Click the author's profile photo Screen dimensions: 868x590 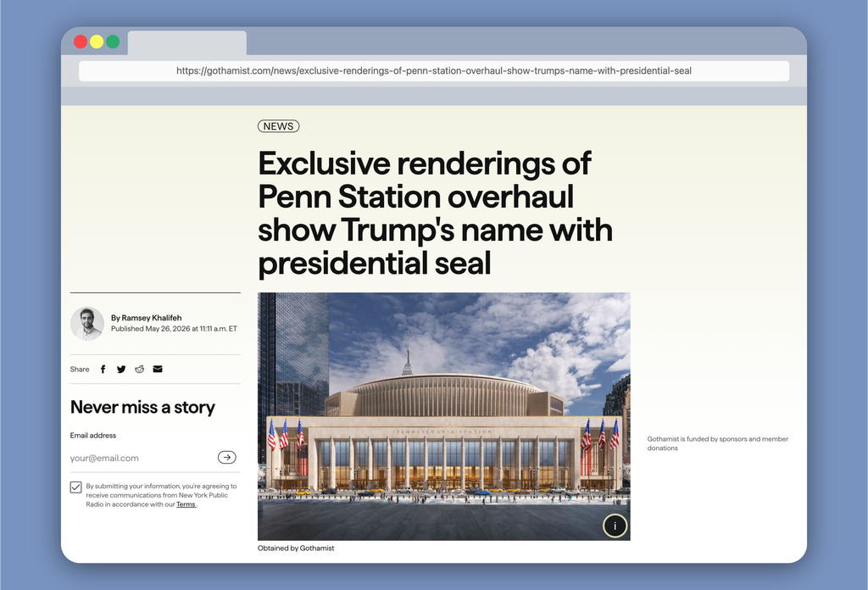click(x=87, y=323)
